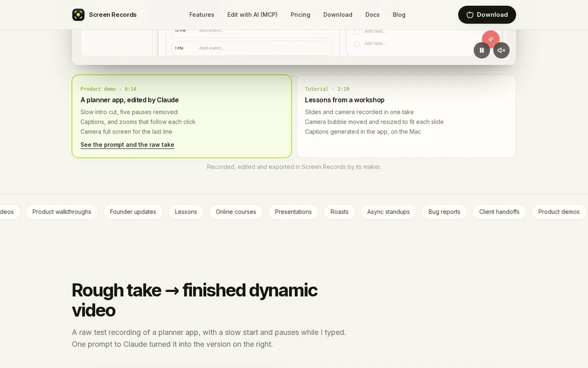588x368 pixels.
Task: Go to the Pricing page
Action: pos(300,15)
